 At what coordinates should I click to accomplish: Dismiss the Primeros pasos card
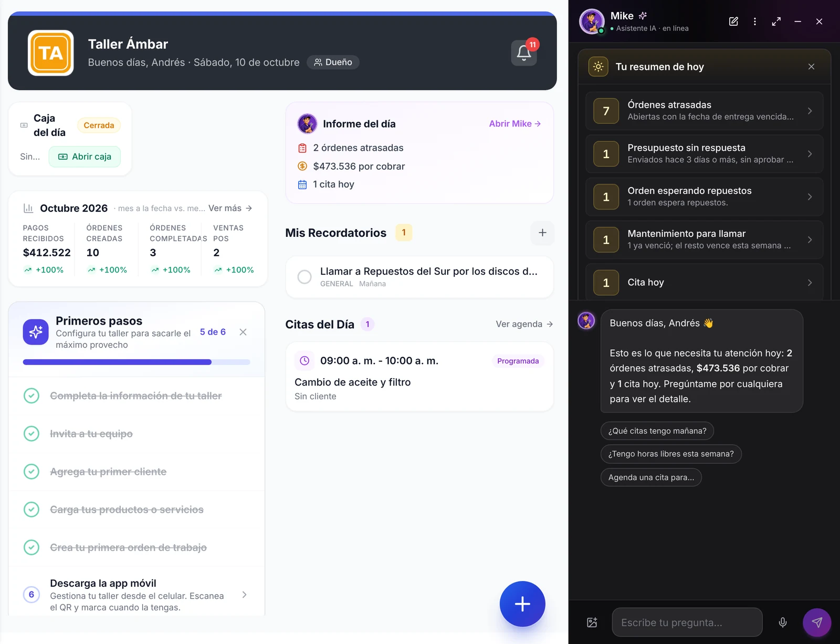coord(243,332)
